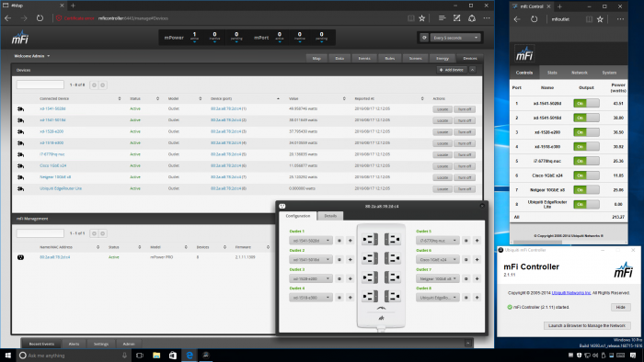The image size is (644, 362).
Task: Open the Outlet 5 device dropdown
Action: 437,241
